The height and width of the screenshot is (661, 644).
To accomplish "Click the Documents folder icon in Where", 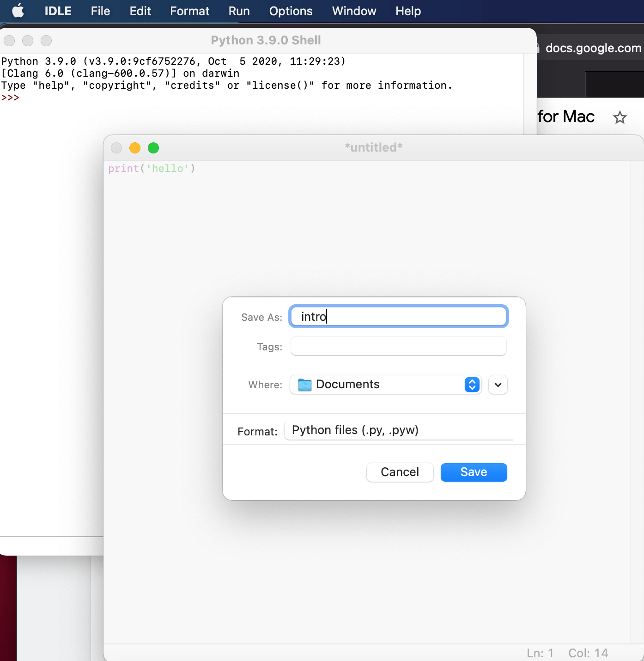I will point(305,385).
